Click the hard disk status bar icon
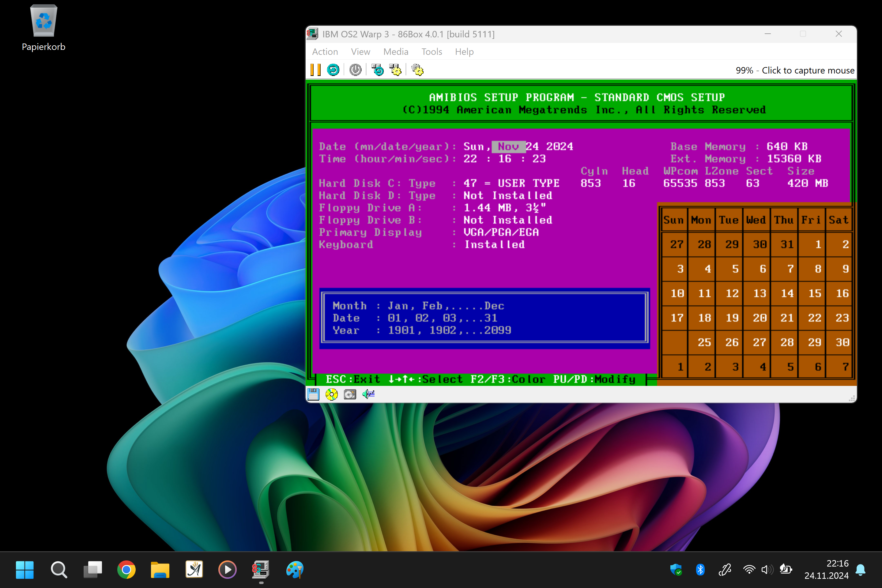This screenshot has width=882, height=588. (350, 394)
